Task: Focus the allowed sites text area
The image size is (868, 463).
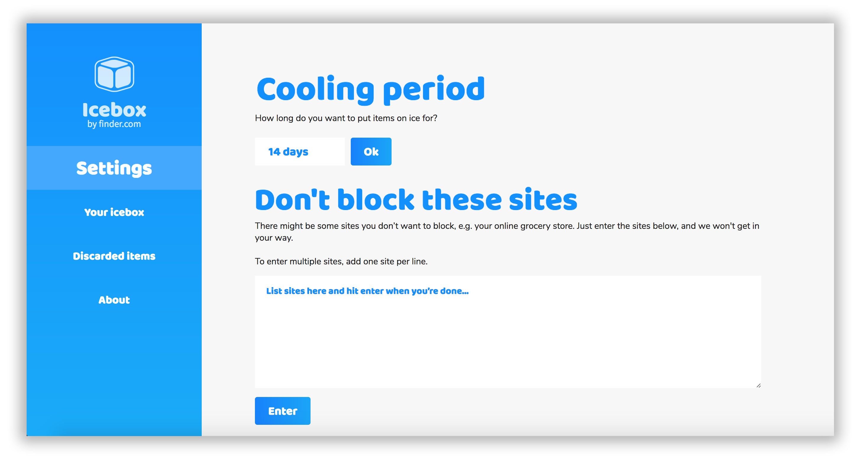Action: click(x=507, y=337)
